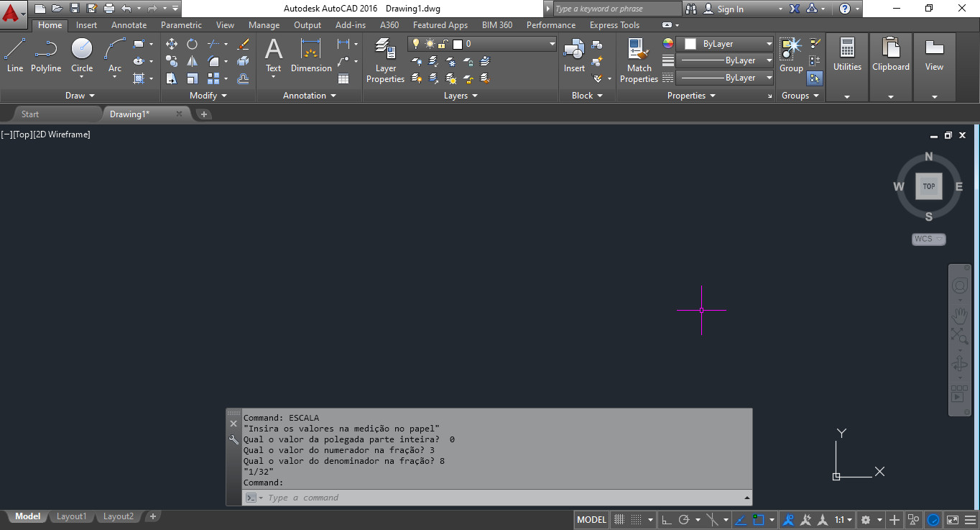The width and height of the screenshot is (980, 530).
Task: Toggle snap mode in status bar
Action: click(x=636, y=519)
